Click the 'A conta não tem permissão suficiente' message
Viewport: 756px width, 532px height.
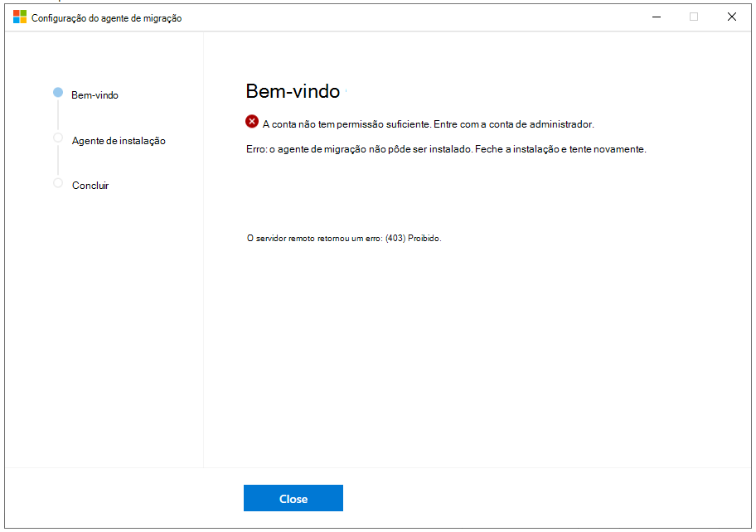pyautogui.click(x=428, y=124)
